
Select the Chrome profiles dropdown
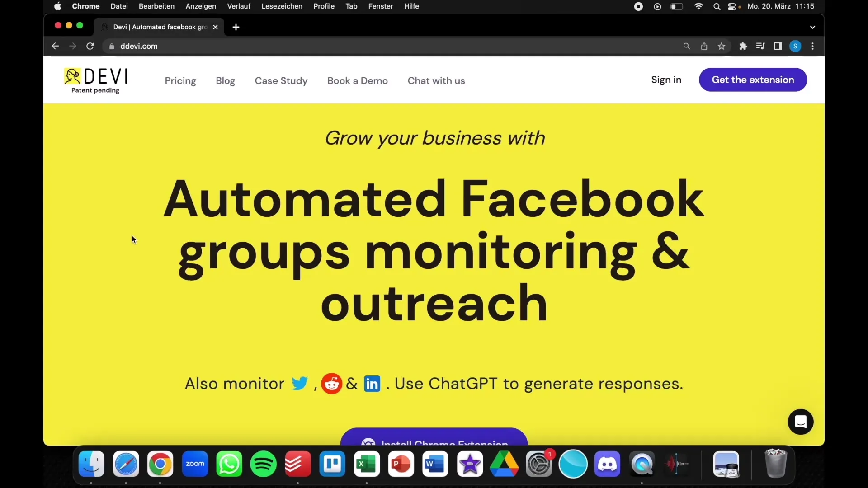pyautogui.click(x=795, y=46)
